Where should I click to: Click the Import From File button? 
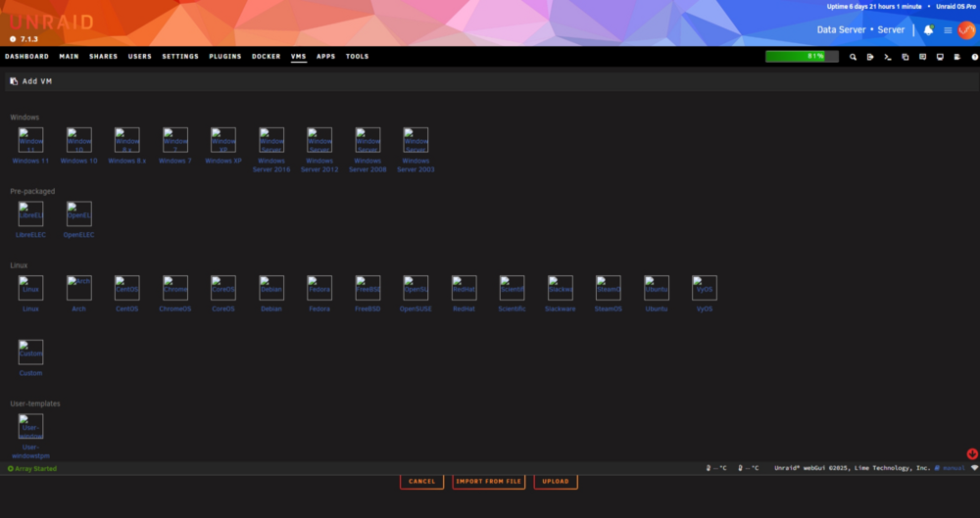coord(489,481)
